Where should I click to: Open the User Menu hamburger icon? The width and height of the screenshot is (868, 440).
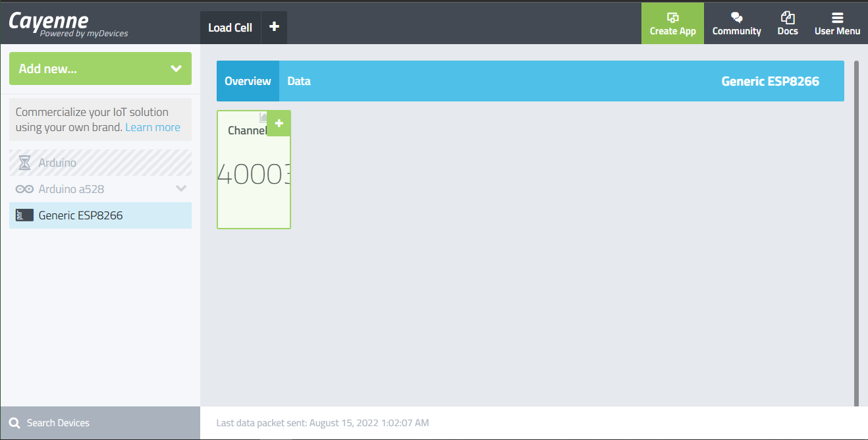click(x=837, y=18)
